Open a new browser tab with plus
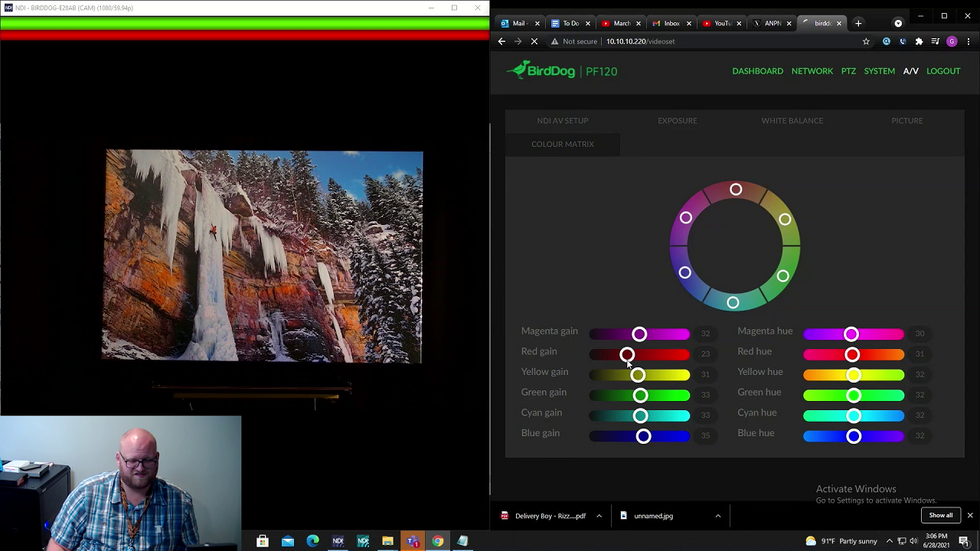The image size is (980, 551). click(858, 23)
